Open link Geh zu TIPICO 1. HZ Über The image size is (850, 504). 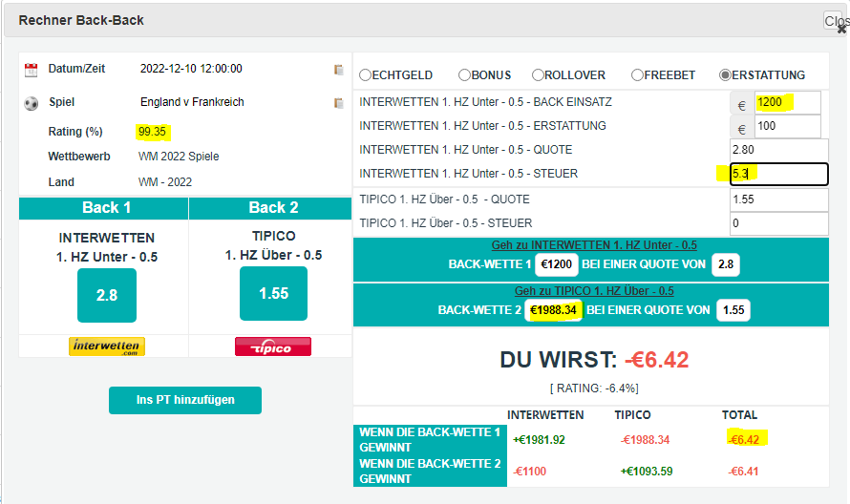(x=594, y=291)
